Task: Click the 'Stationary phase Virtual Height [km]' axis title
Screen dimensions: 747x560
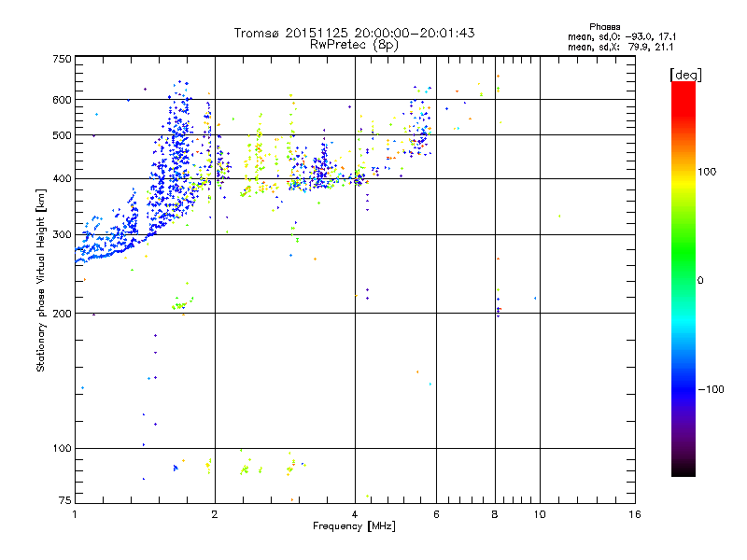Action: coord(41,281)
